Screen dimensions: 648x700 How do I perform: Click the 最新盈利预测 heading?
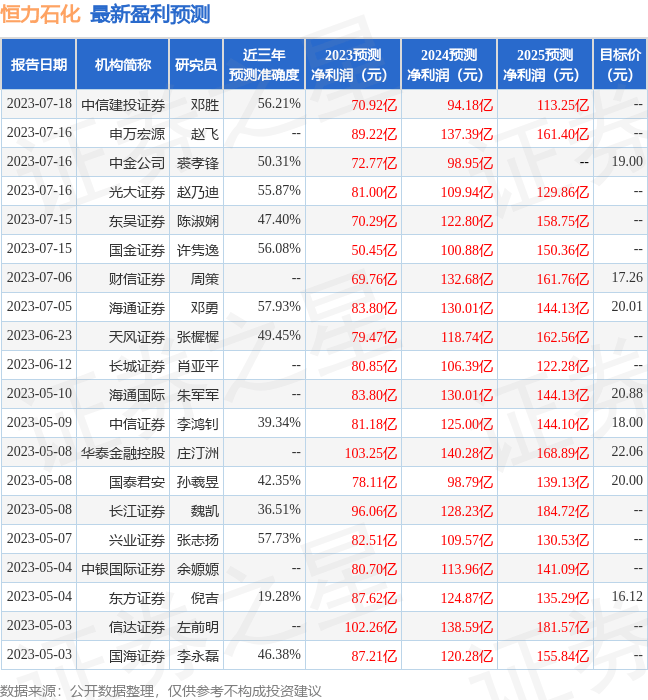pos(150,14)
